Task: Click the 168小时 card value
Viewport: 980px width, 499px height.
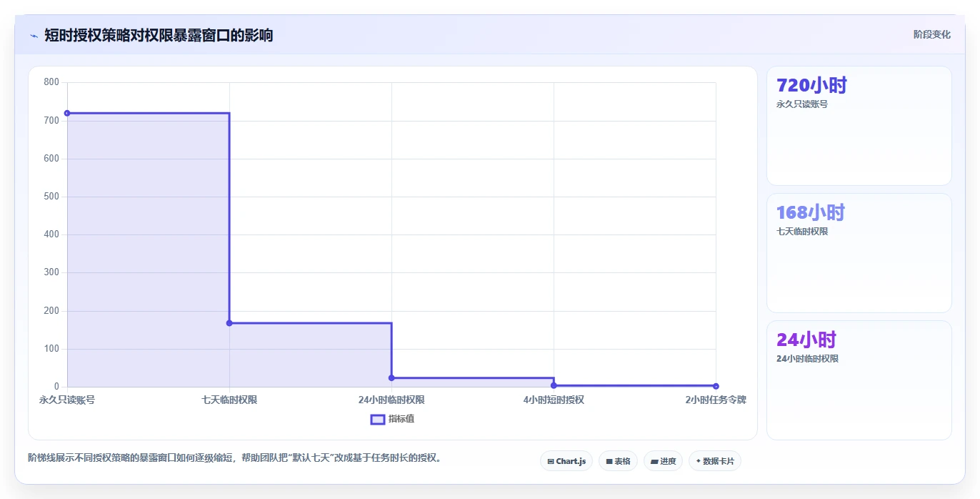Action: [x=811, y=212]
